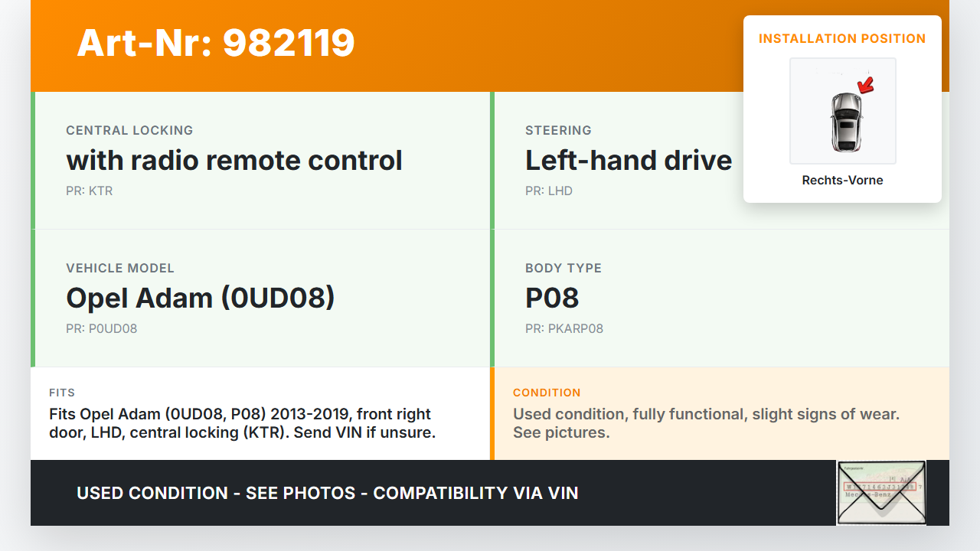Click the Installation Position title

[842, 38]
